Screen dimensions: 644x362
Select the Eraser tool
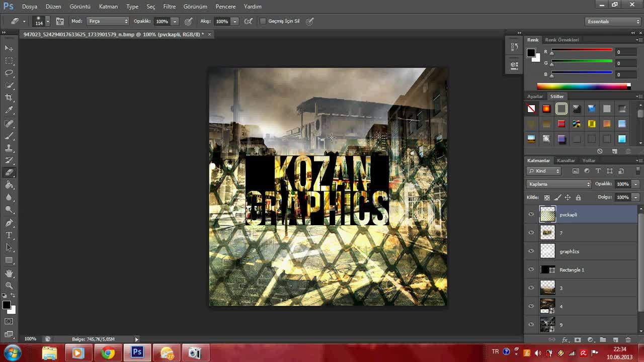[x=9, y=172]
